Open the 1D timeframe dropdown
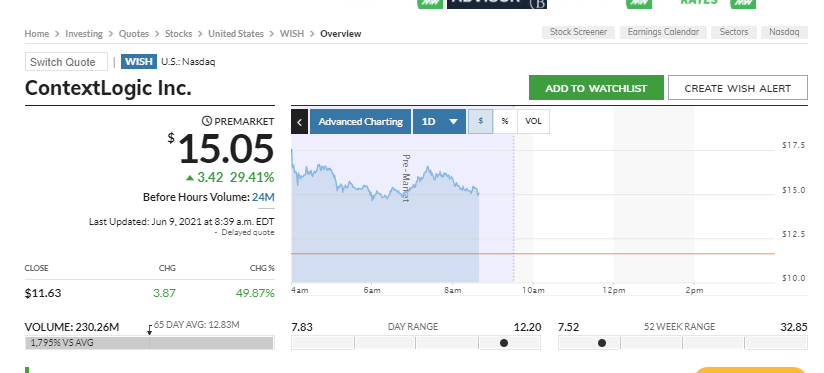Screen dimensions: 824x373 coord(439,121)
